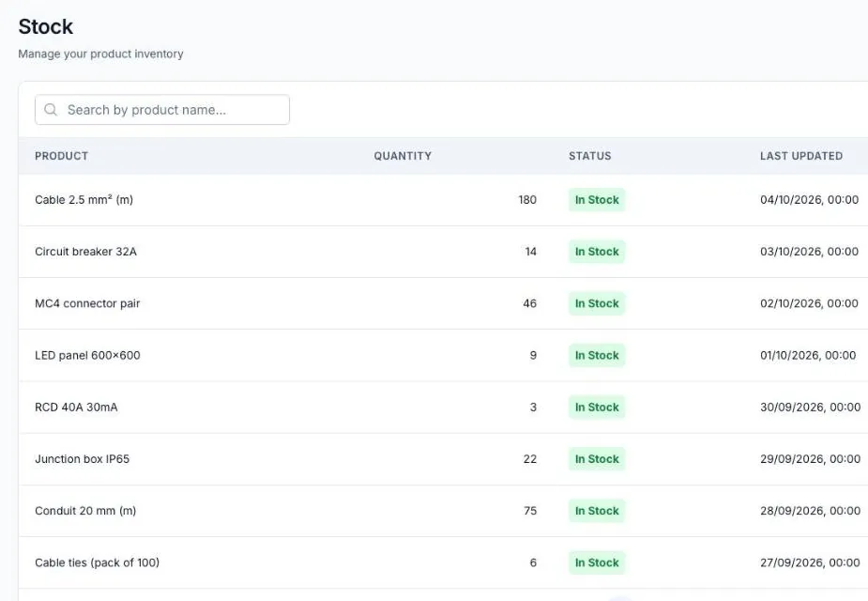Viewport: 868px width, 601px height.
Task: Click the QUANTITY column header
Action: (403, 156)
